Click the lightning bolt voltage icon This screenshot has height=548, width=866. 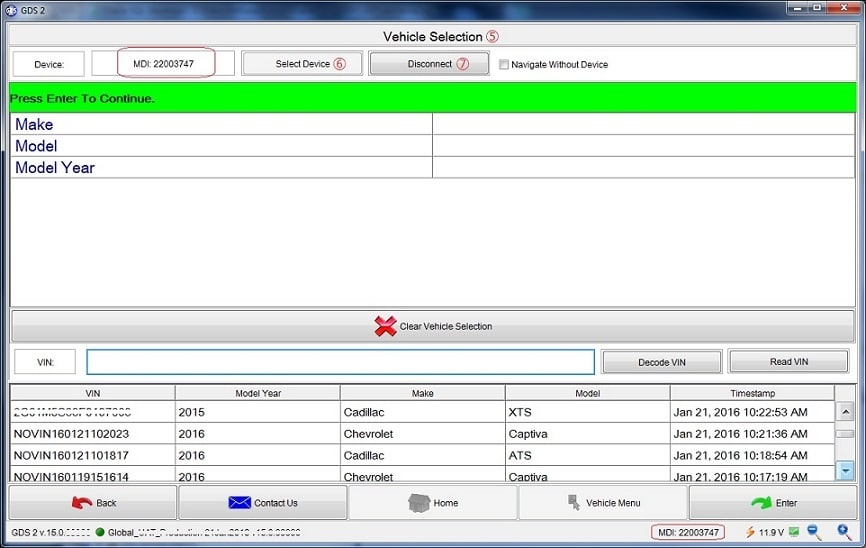click(749, 533)
